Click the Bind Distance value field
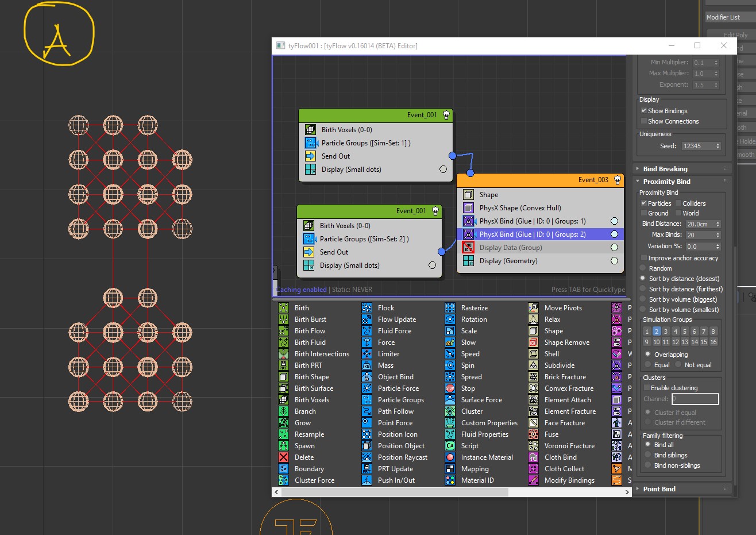756x535 pixels. tap(700, 224)
